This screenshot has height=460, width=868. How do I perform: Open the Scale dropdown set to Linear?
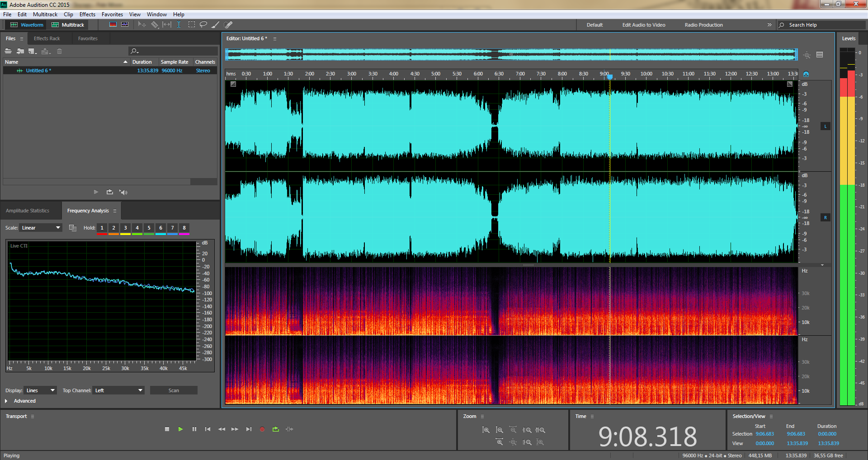click(41, 228)
